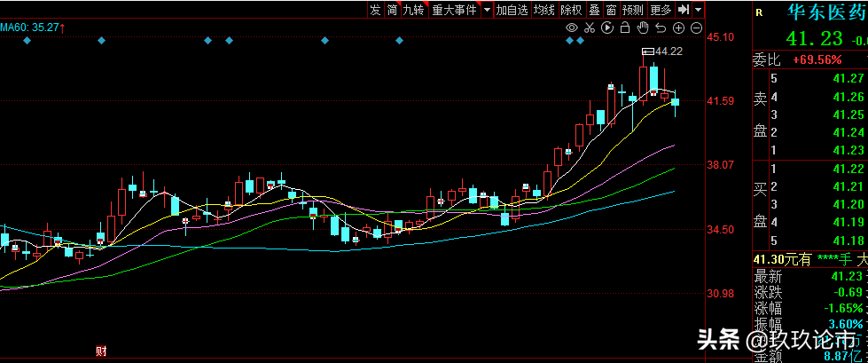Click the minus zoom-out icon
Viewport: 868px width, 363px height.
[x=696, y=28]
